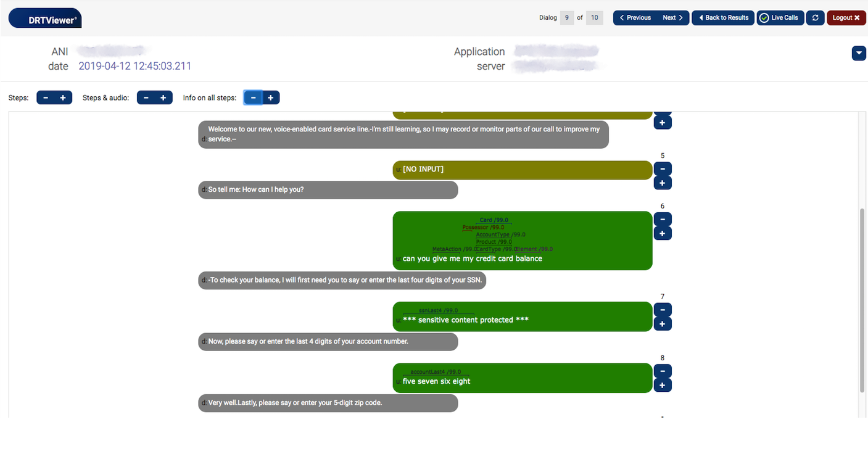Click the refresh icon button
This screenshot has height=451, width=868.
[815, 18]
